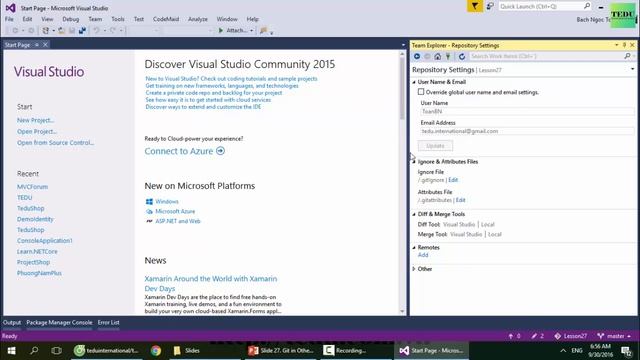Open the Xamarin Dev Days news headline

[x=211, y=284]
